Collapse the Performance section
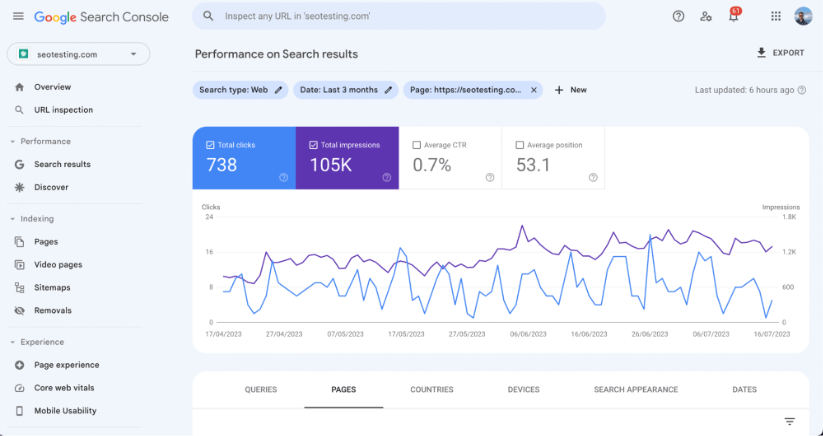Screen dimensions: 823x436 tap(13, 142)
